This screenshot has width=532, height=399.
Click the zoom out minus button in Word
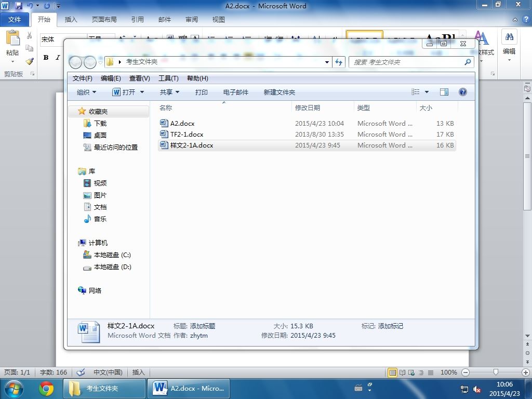465,372
